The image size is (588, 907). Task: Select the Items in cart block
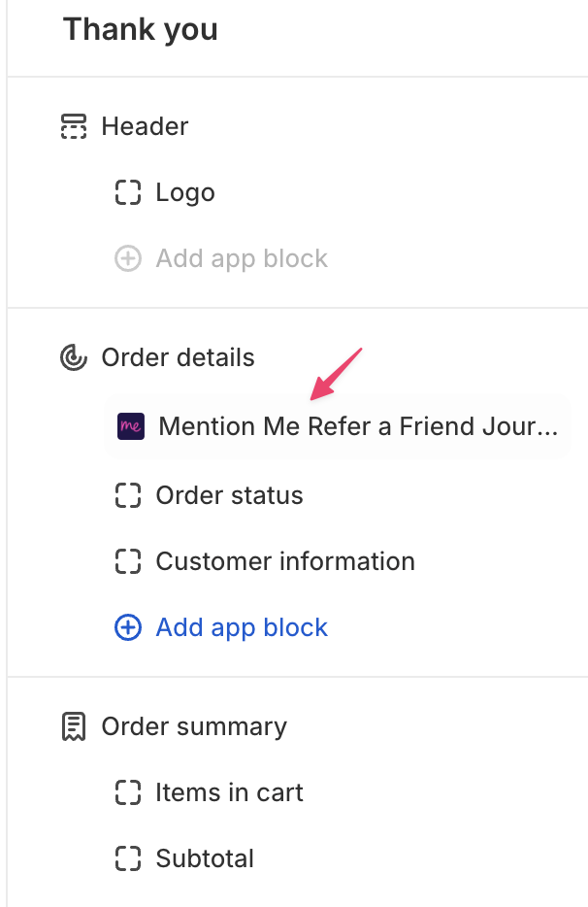[x=228, y=792]
